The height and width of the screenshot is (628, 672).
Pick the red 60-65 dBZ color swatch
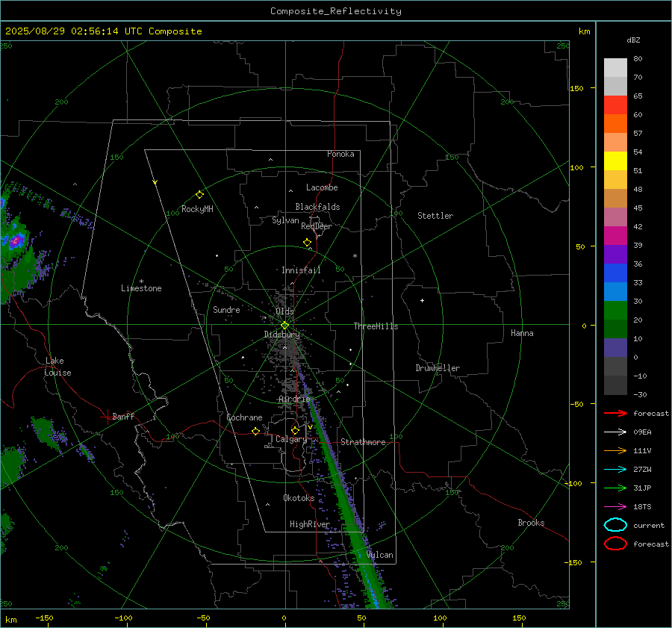pyautogui.click(x=615, y=105)
